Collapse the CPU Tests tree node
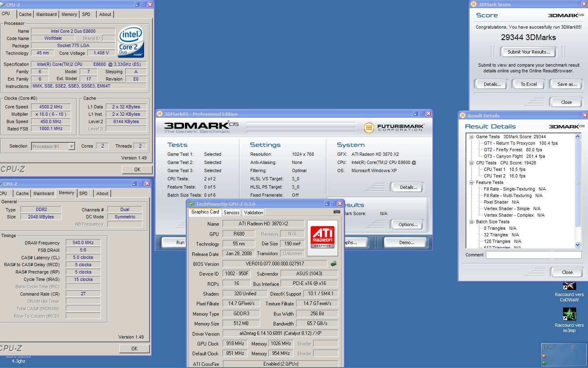This screenshot has height=368, width=588. pos(471,163)
